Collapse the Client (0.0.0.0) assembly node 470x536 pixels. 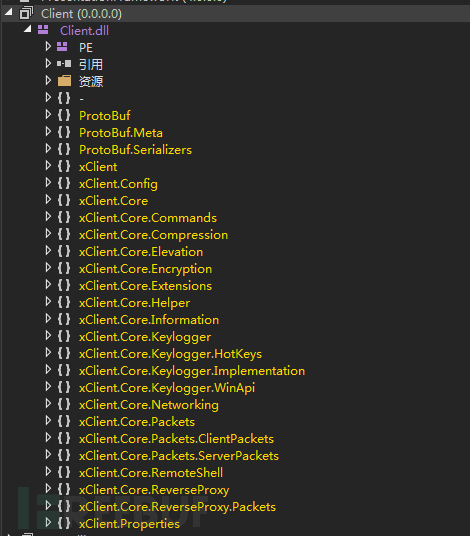click(9, 12)
